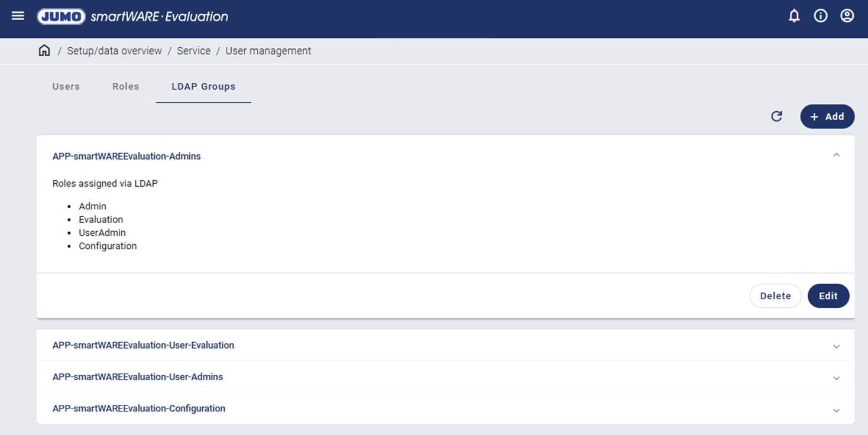Expand the APP-smartWAREEvaluation-User-Admins chevron
Viewport: 868px width, 435px height.
click(836, 378)
